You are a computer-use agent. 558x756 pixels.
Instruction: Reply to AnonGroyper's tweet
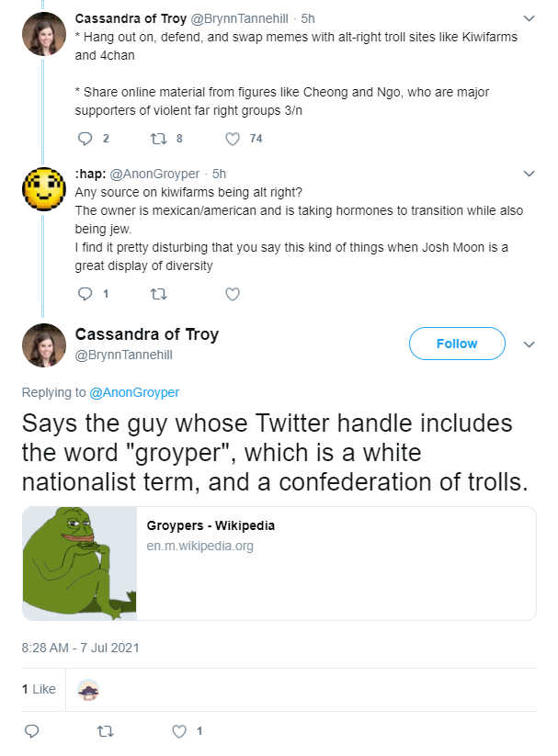pos(85,294)
